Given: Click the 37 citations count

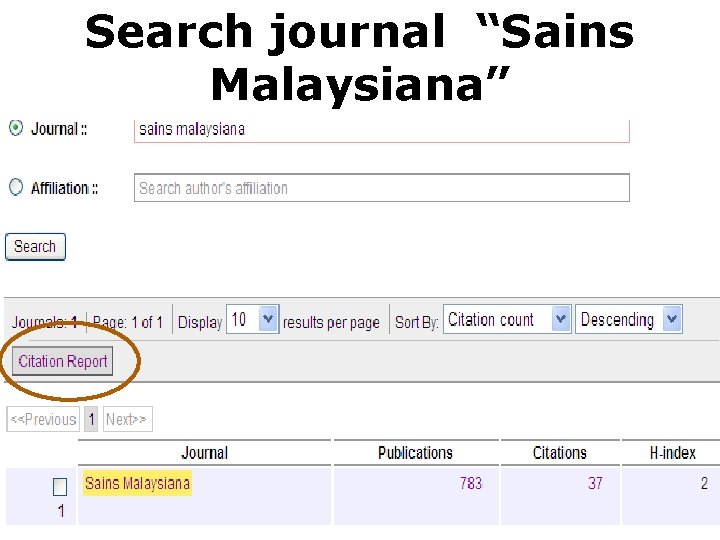Looking at the screenshot, I should pos(595,483).
